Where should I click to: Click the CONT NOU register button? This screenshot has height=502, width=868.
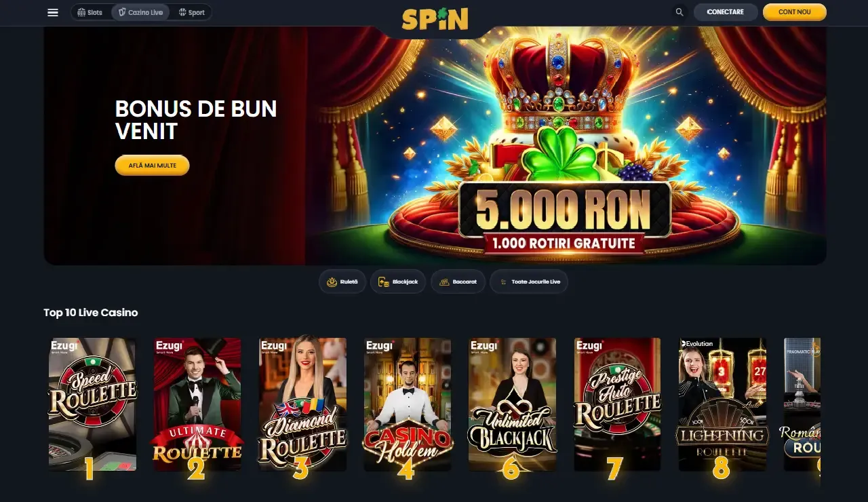point(795,12)
